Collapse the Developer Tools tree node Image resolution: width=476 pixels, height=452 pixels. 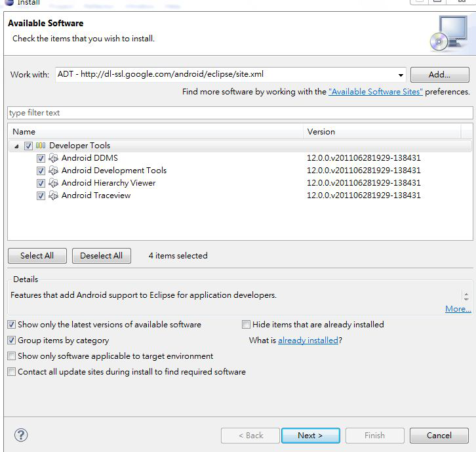pos(16,146)
